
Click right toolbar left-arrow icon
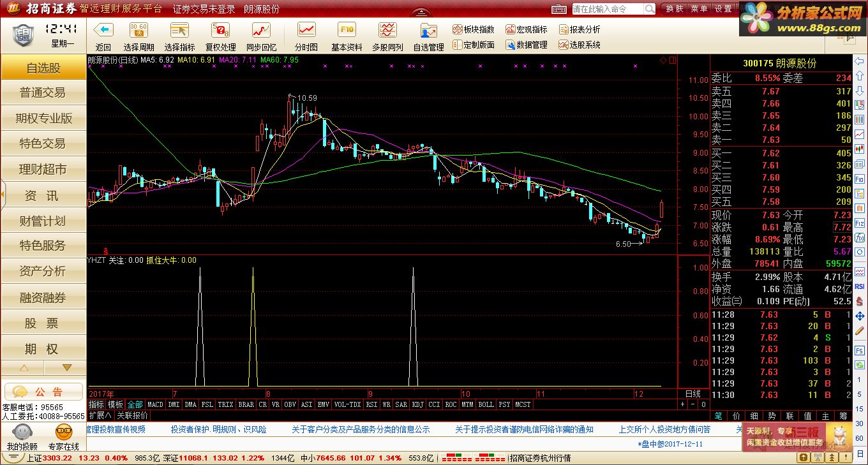coord(860,61)
